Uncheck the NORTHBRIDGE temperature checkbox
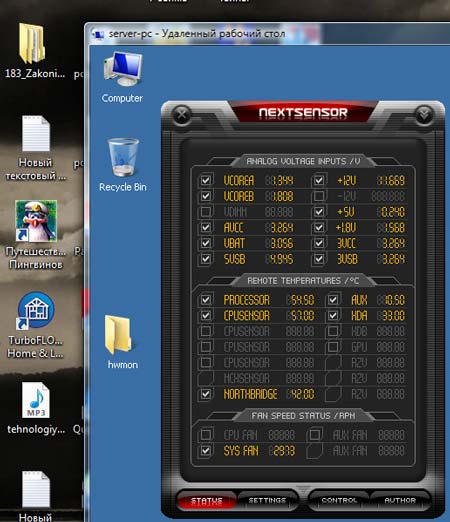Image resolution: width=450 pixels, height=522 pixels. click(206, 394)
